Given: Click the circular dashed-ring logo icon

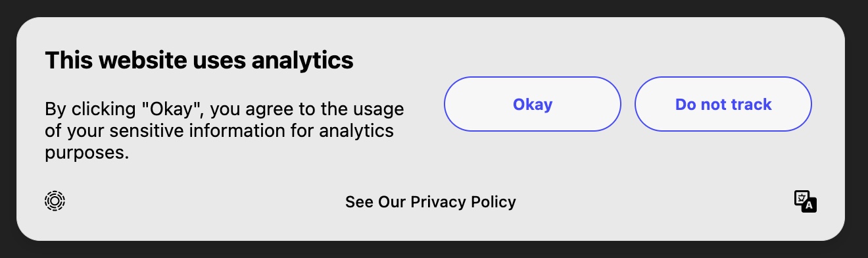Looking at the screenshot, I should tap(55, 201).
